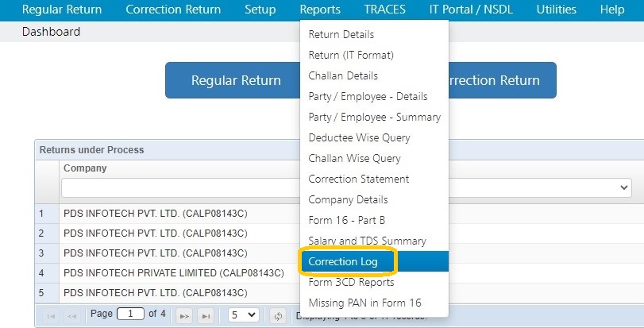Open Company Details report
644x328 pixels.
point(349,199)
